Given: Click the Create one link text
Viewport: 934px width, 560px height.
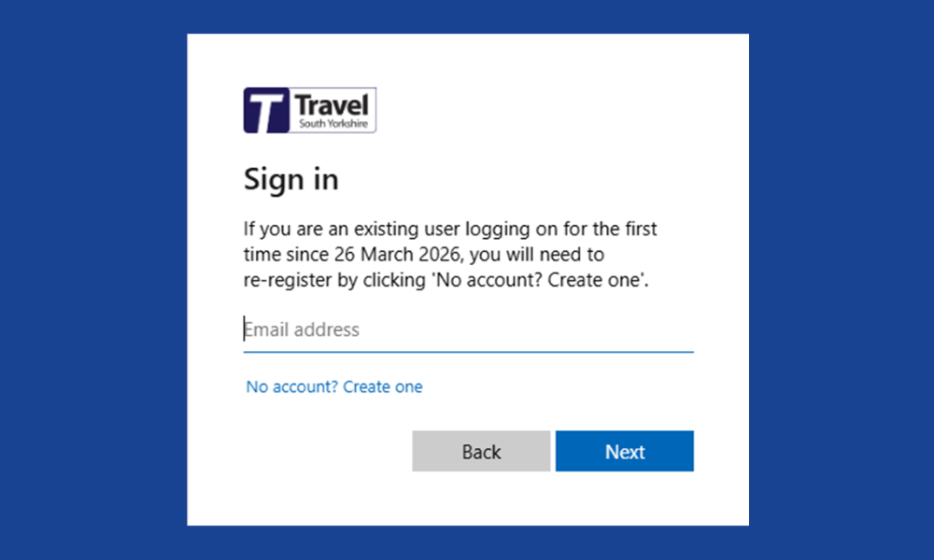Looking at the screenshot, I should click(382, 386).
